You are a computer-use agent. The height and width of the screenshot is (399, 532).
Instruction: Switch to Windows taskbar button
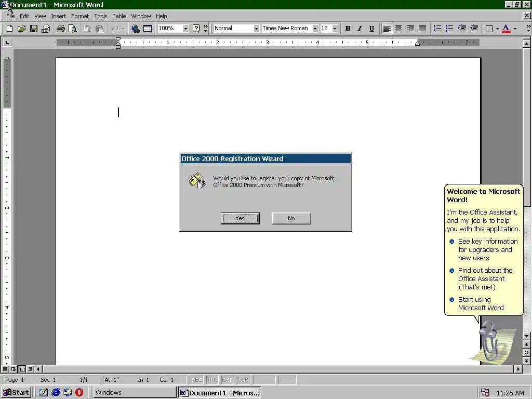(x=135, y=393)
